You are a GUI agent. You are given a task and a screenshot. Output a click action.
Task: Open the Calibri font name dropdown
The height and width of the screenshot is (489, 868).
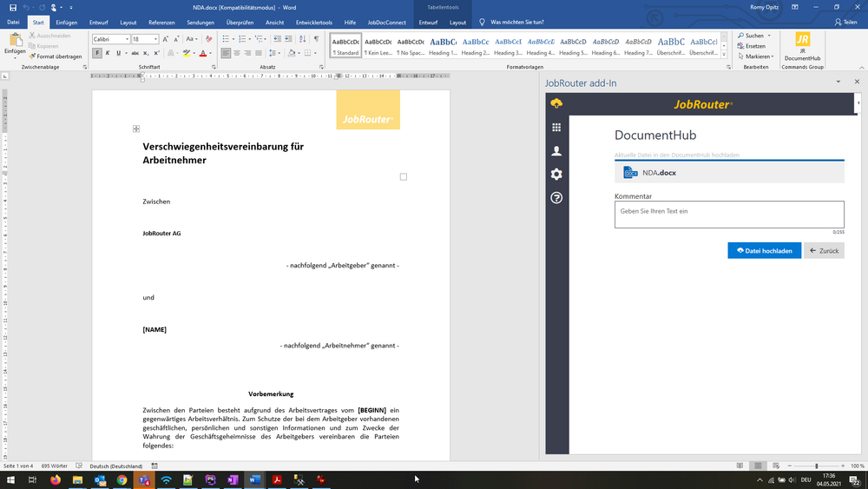[127, 39]
